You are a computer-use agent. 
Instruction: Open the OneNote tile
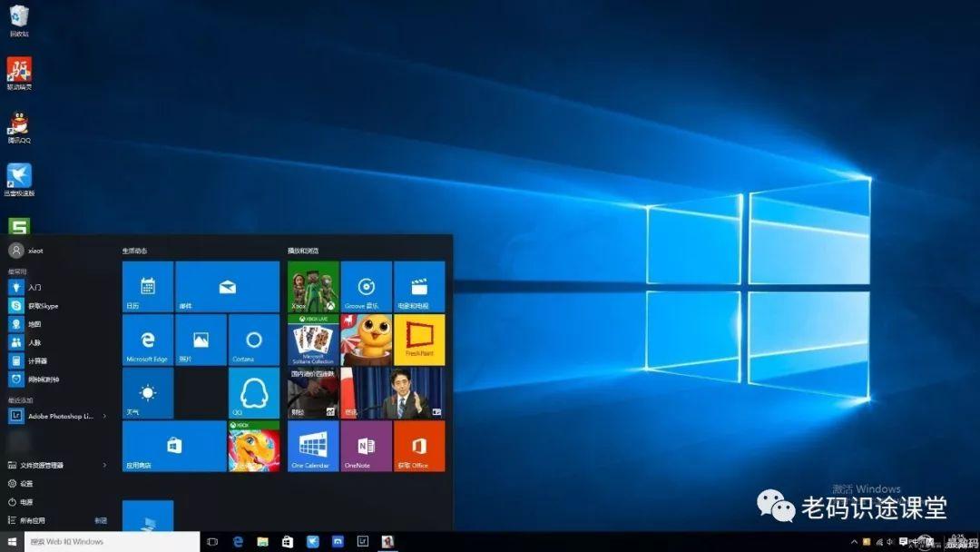(x=367, y=446)
